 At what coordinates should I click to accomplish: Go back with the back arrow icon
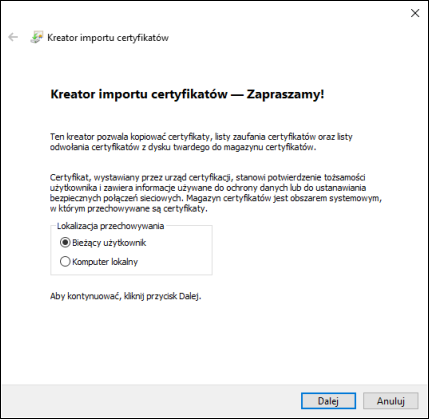(13, 37)
